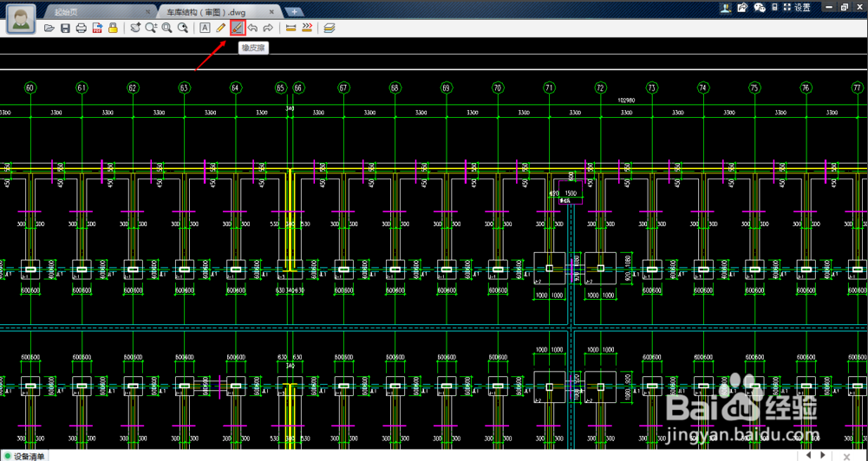Viewport: 868px width, 461px height.
Task: Open a new tab with the plus button
Action: coord(295,11)
